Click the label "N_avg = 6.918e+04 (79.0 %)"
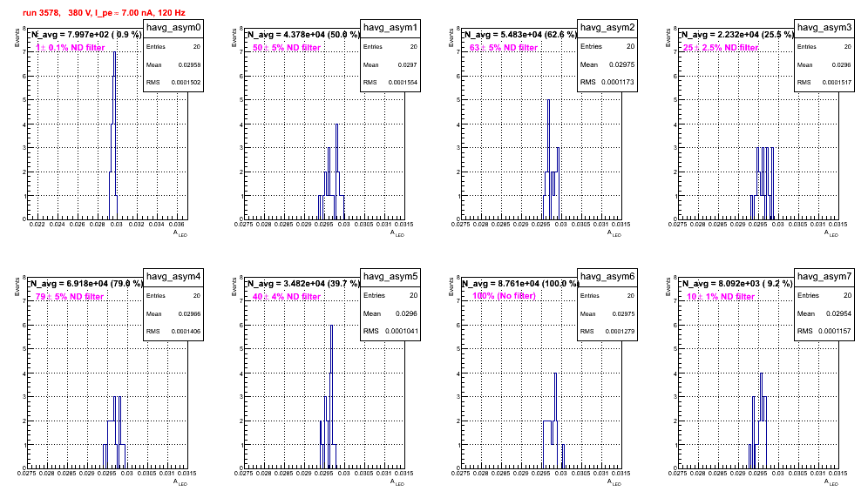The height and width of the screenshot is (498, 868). pos(86,283)
